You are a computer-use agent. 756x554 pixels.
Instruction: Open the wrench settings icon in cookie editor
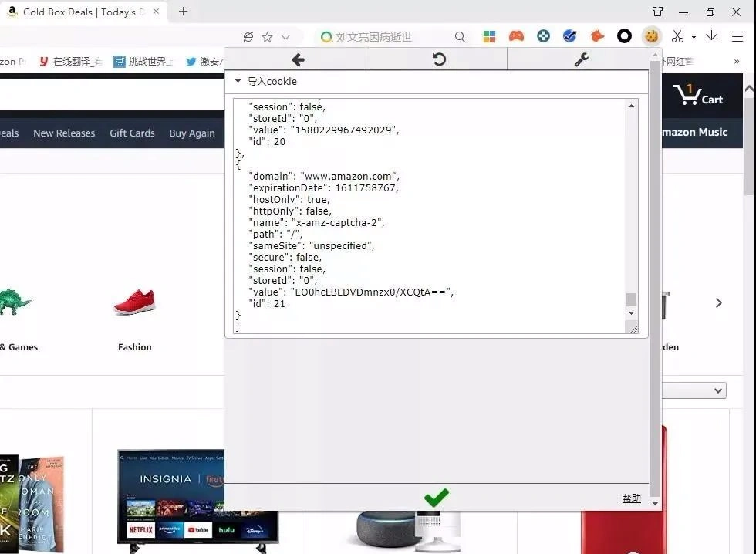coord(581,59)
